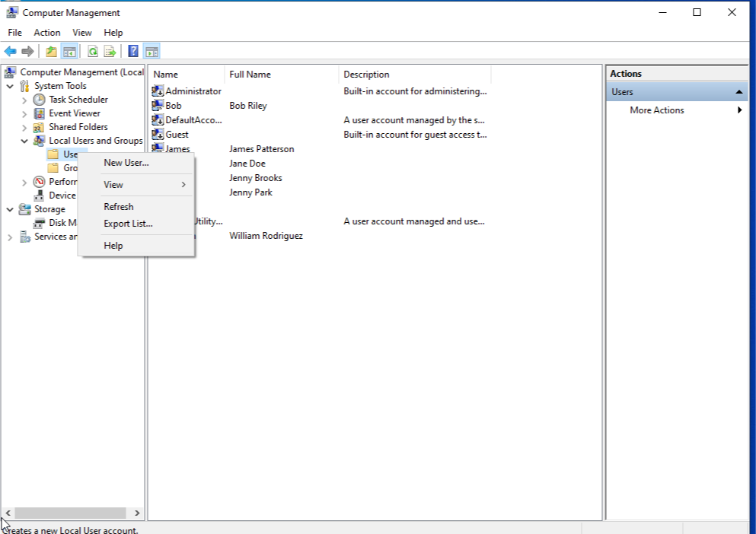Sort by the Full Name column header
Viewport: 756px width, 534px height.
pos(282,75)
